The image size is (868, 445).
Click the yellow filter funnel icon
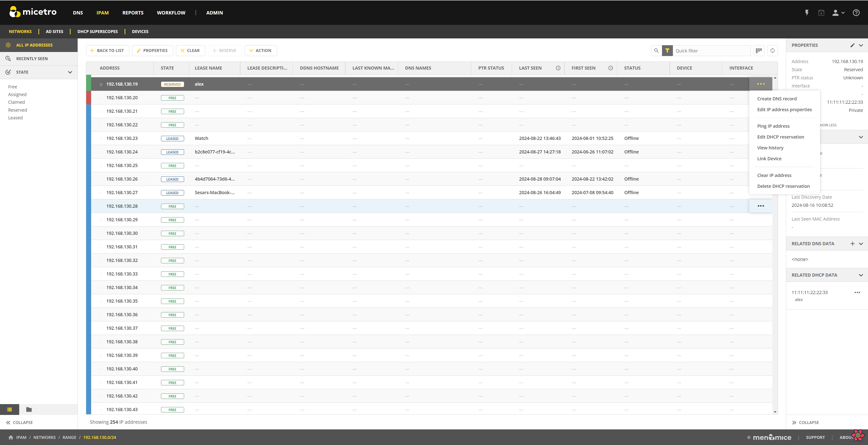click(667, 50)
